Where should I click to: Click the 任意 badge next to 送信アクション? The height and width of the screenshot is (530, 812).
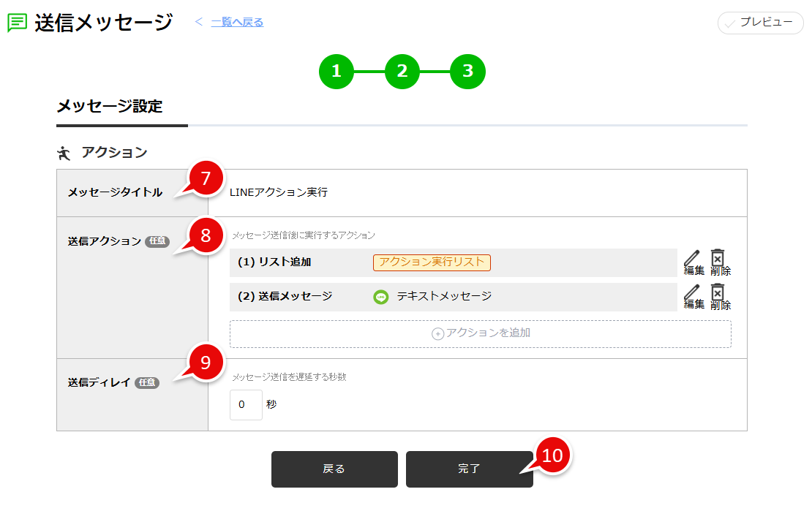click(156, 242)
